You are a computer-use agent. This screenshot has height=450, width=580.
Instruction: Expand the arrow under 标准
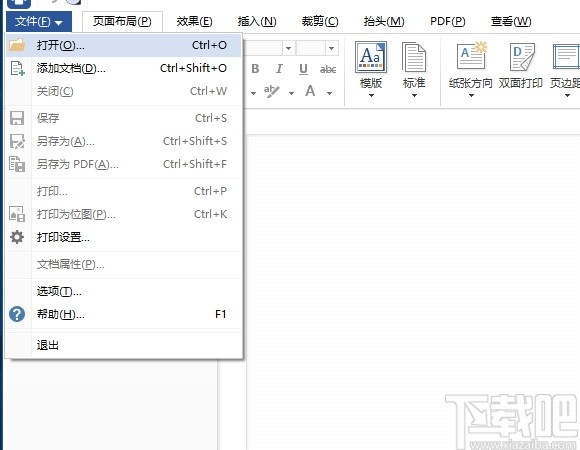point(414,96)
